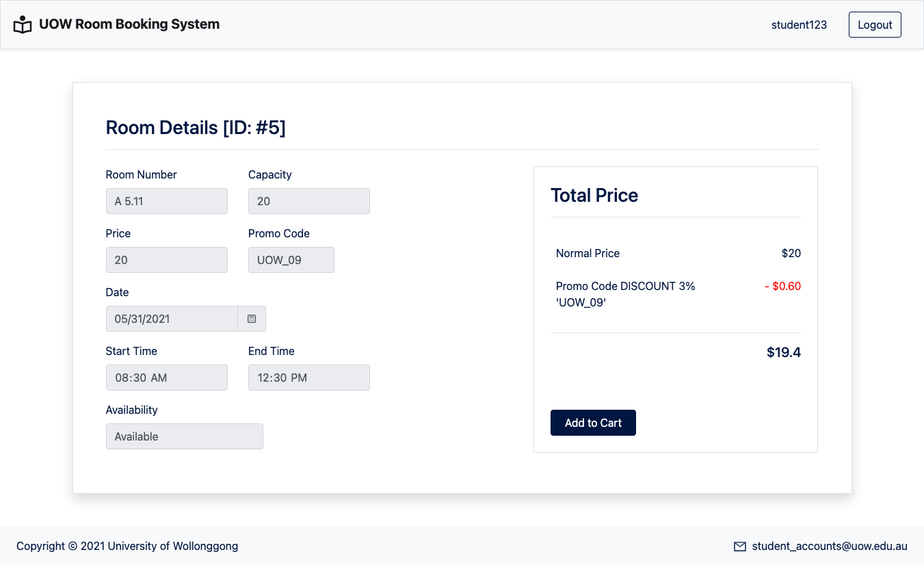This screenshot has width=924, height=565.
Task: Add the room to cart
Action: click(593, 423)
